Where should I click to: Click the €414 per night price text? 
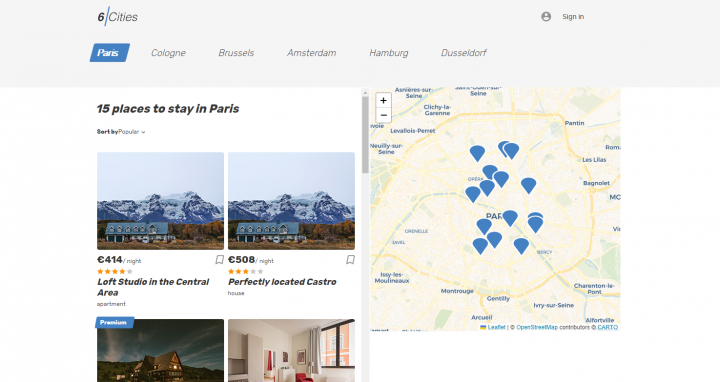[x=119, y=260]
